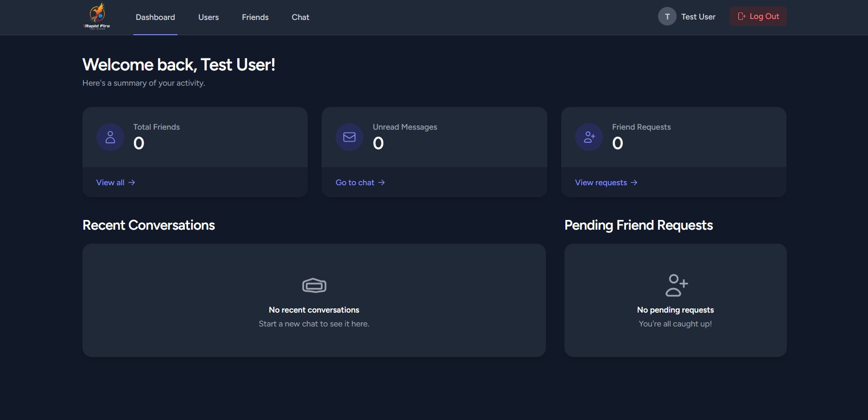This screenshot has width=868, height=420.
Task: Click the user-plus icon in Pending Friend Requests
Action: pyautogui.click(x=676, y=285)
